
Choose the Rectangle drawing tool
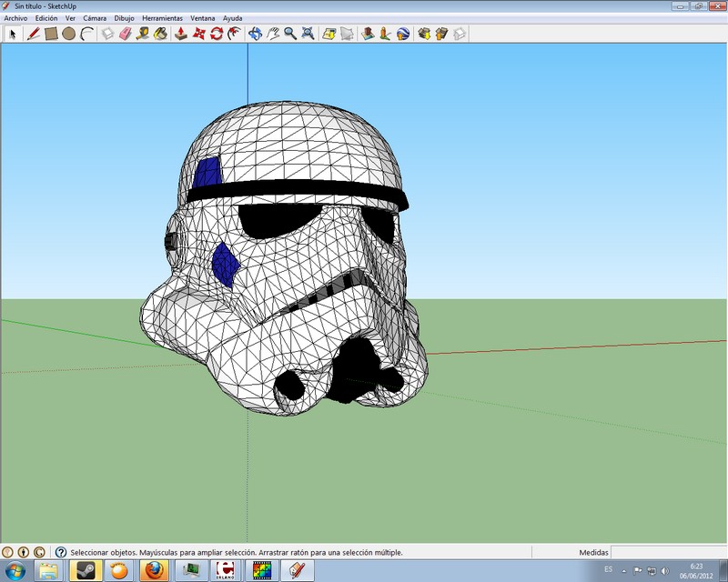[51, 34]
